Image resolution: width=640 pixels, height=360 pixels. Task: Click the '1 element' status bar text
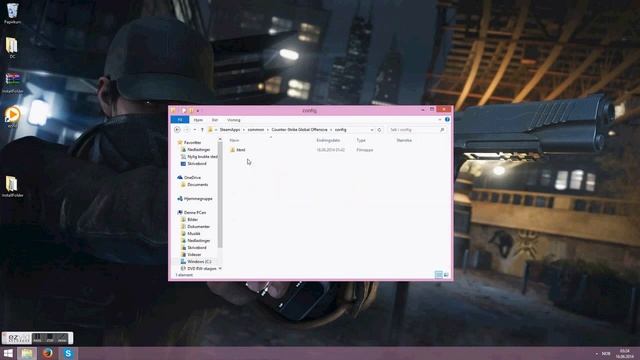tap(184, 275)
